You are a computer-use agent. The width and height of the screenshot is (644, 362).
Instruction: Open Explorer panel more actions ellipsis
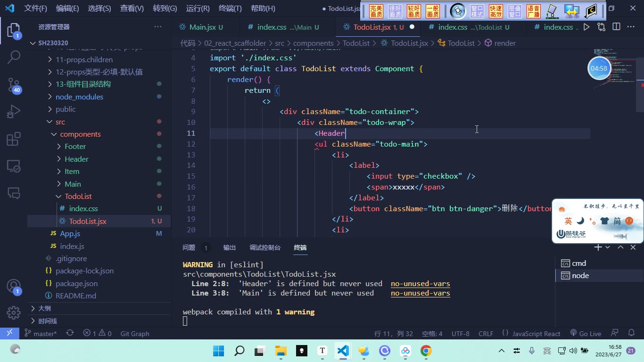click(x=157, y=27)
